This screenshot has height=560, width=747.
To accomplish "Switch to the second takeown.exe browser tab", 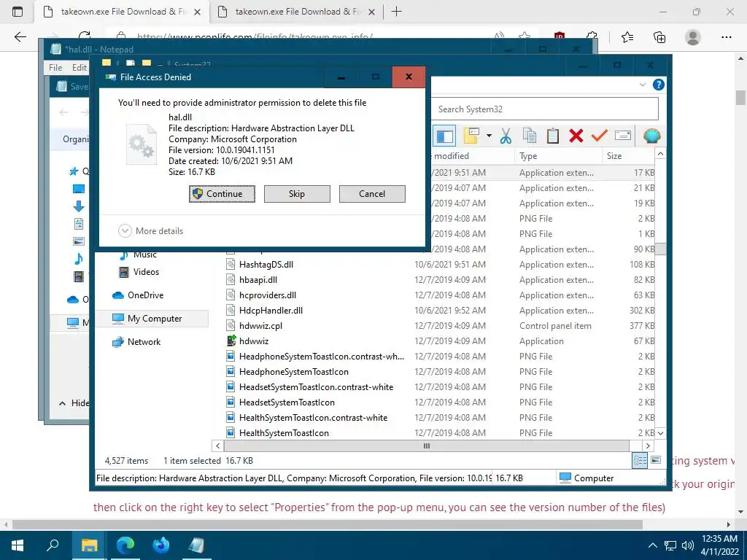I will (x=296, y=12).
